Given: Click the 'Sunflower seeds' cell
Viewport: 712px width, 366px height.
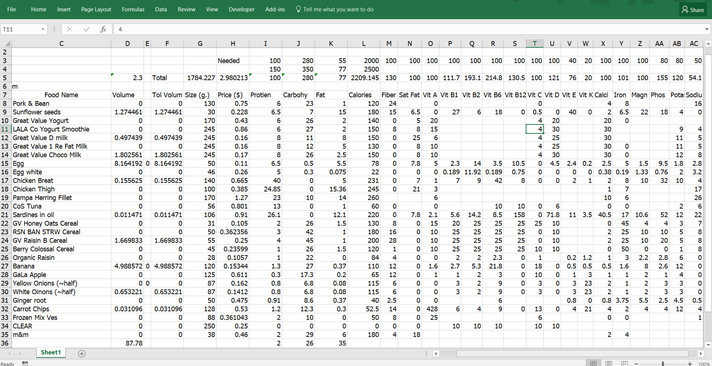Looking at the screenshot, I should [x=61, y=112].
